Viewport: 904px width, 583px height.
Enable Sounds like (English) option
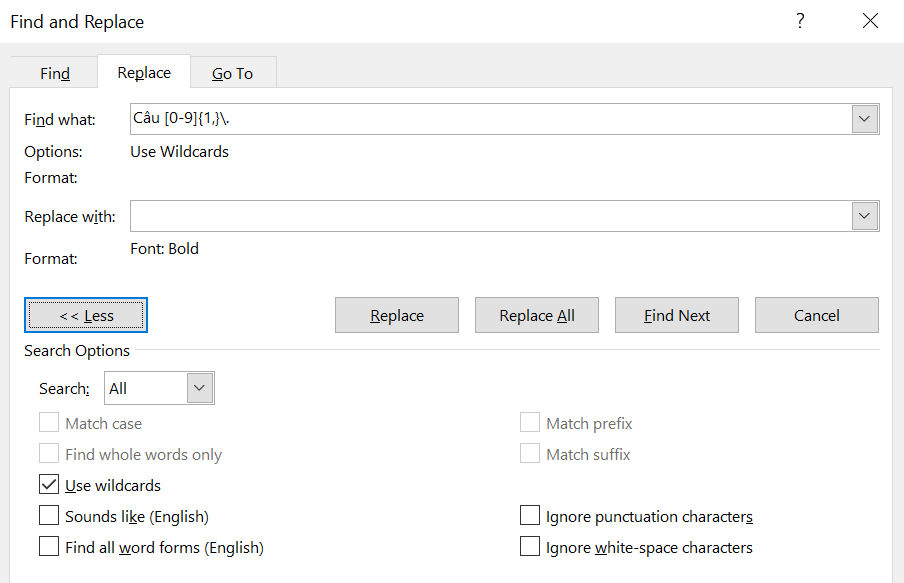click(49, 516)
